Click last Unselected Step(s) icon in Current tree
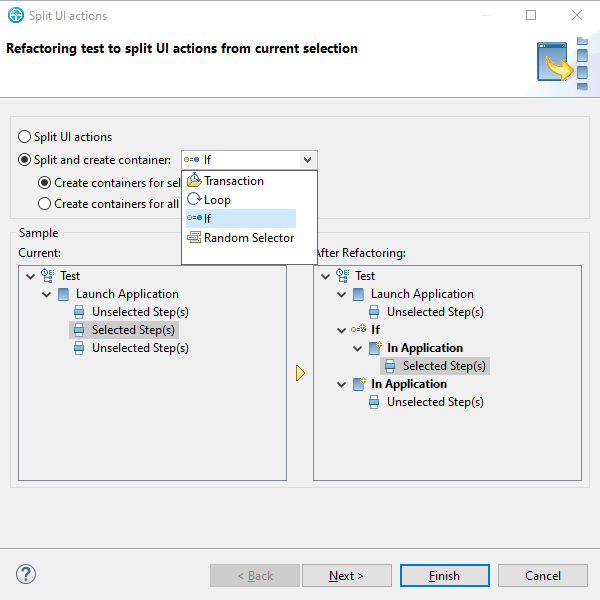Viewport: 600px width, 600px height. tap(79, 348)
